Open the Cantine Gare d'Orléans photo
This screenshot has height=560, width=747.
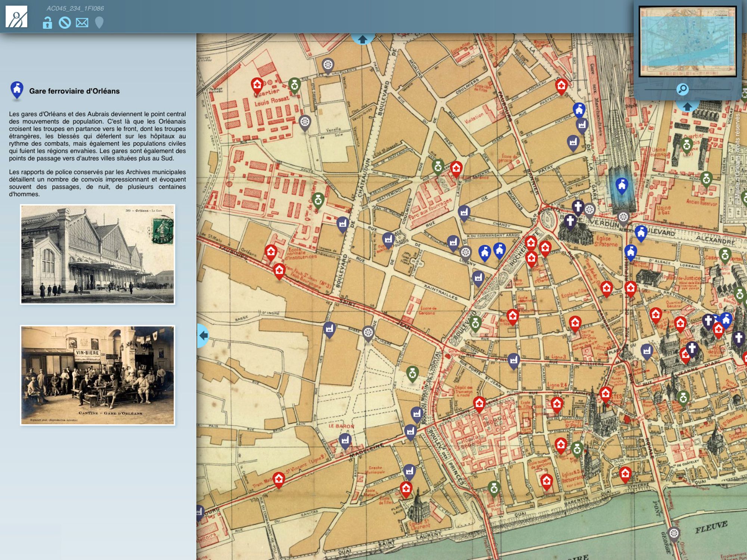pyautogui.click(x=97, y=375)
